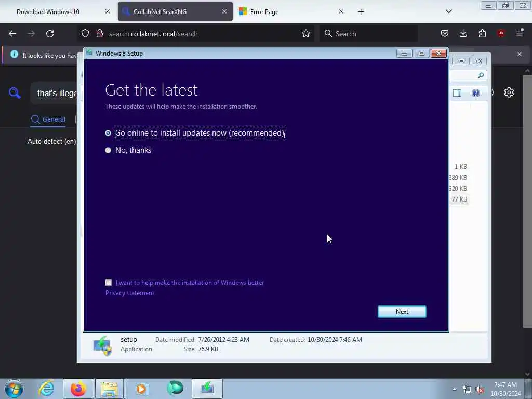This screenshot has height=399, width=532.
Task: Click the Next button in Windows 8 Setup
Action: (x=402, y=312)
